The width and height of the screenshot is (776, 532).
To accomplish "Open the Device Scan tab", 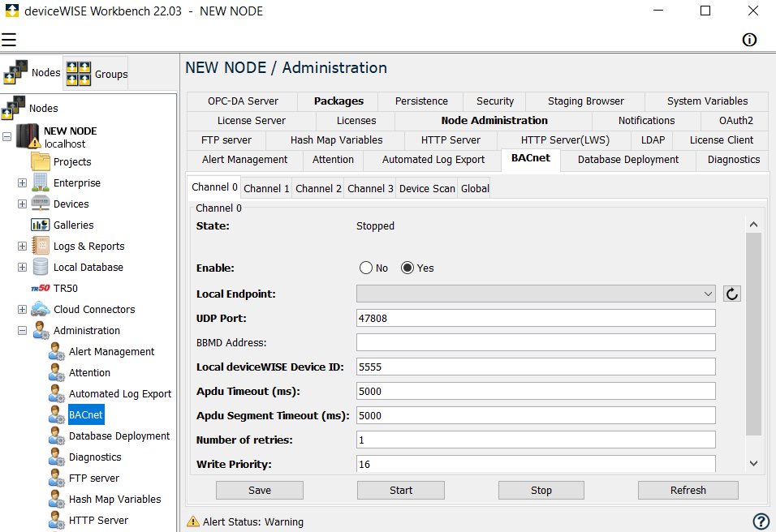I will 427,188.
